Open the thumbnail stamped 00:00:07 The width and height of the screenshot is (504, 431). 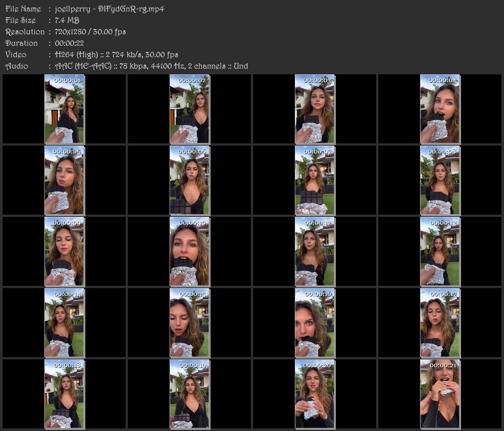pyautogui.click(x=315, y=180)
